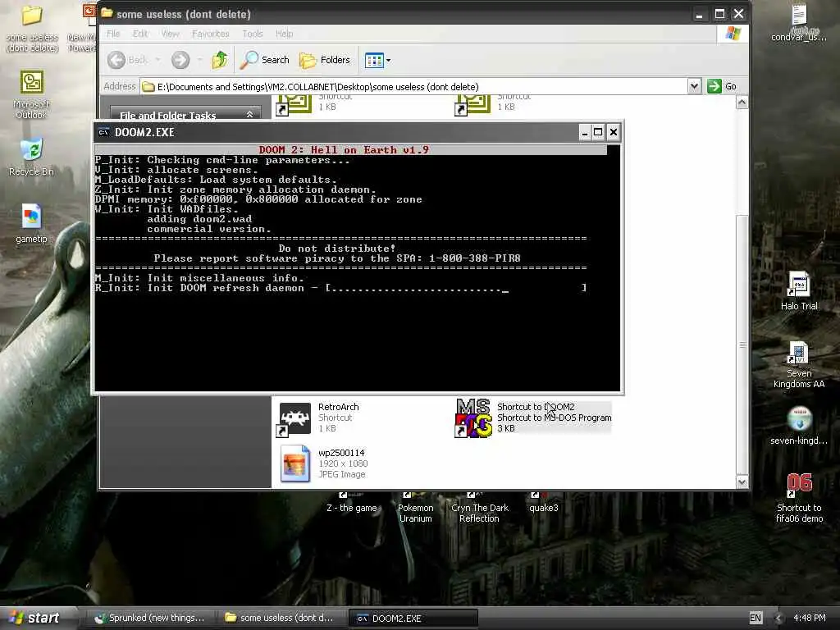Click the scroll down arrow in the Explorer window
Viewport: 840px width, 630px height.
click(x=742, y=482)
